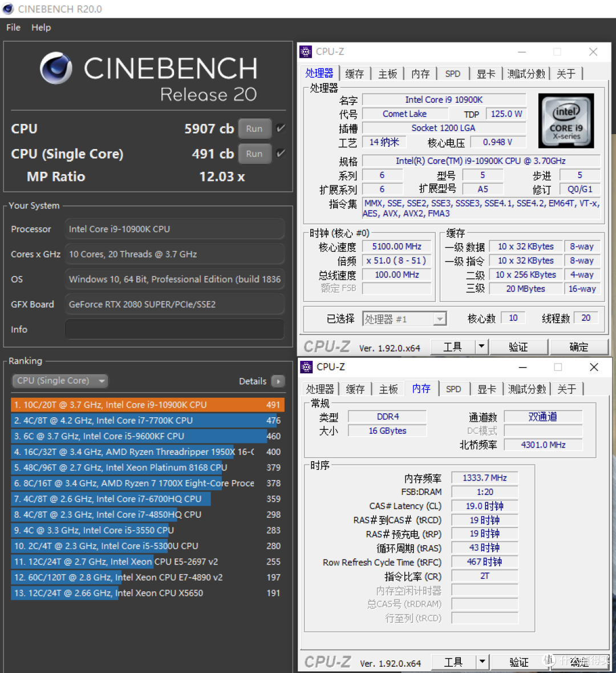Switch to 主板 tab in lower CPU-Z
This screenshot has width=616, height=673.
point(388,389)
